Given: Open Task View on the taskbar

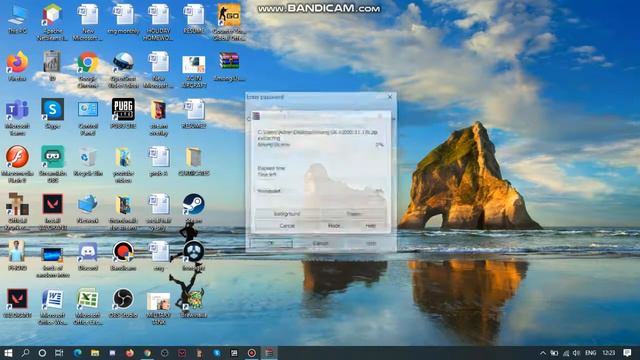Looking at the screenshot, I should pos(59,353).
